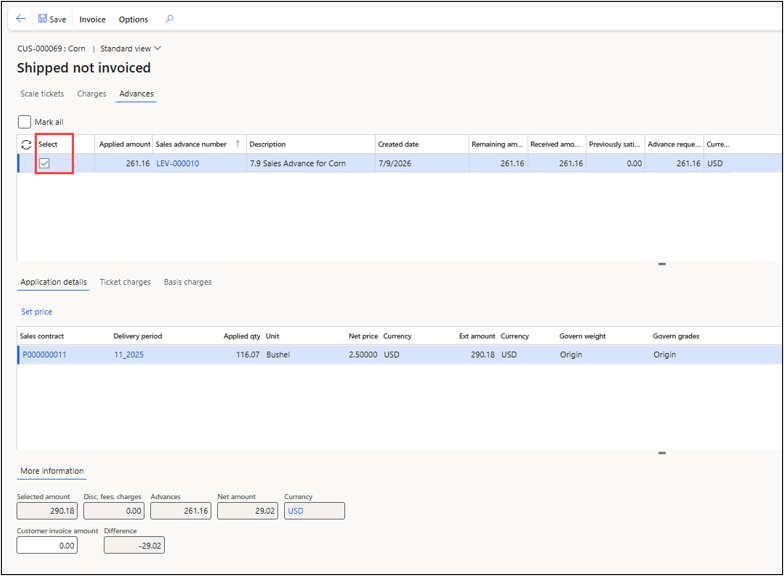The height and width of the screenshot is (576, 784).
Task: Open the Options menu
Action: pyautogui.click(x=133, y=20)
